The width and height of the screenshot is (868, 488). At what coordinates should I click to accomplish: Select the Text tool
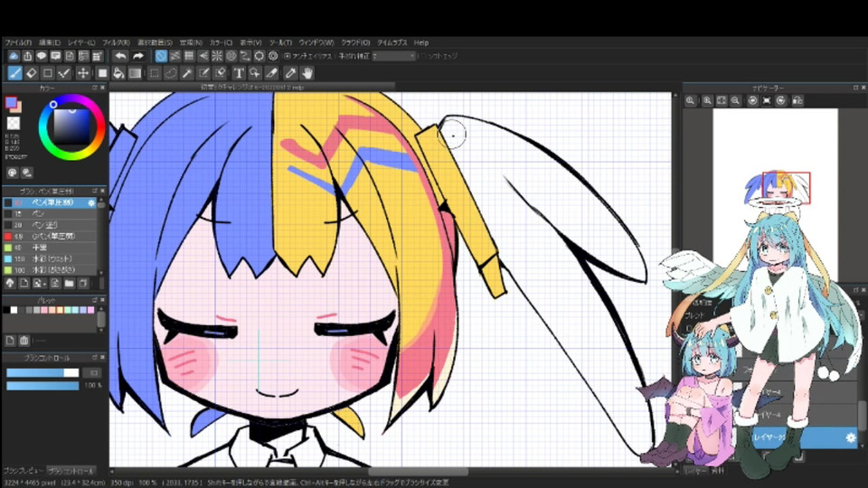click(x=239, y=73)
